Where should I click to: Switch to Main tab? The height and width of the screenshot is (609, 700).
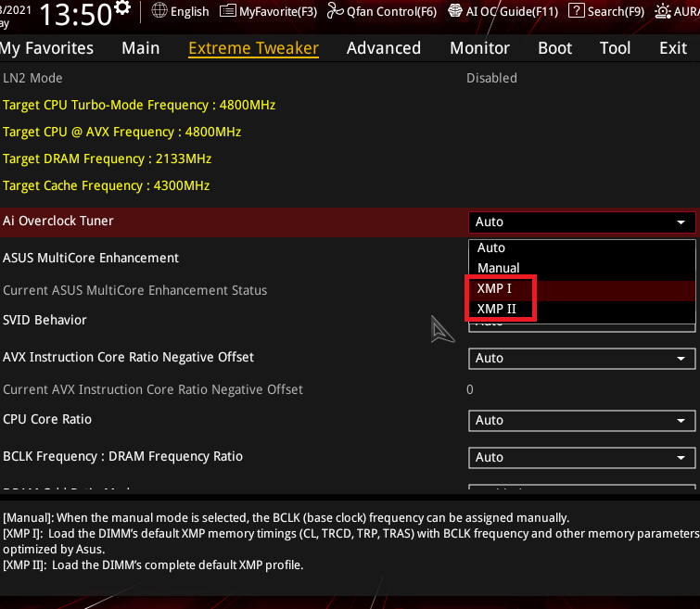[141, 48]
